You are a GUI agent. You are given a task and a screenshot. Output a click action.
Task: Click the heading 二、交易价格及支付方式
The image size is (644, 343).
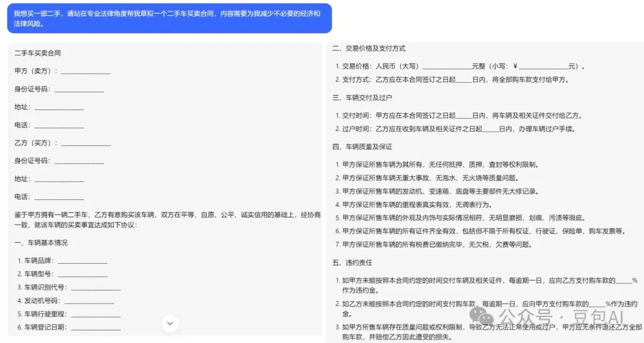(369, 48)
